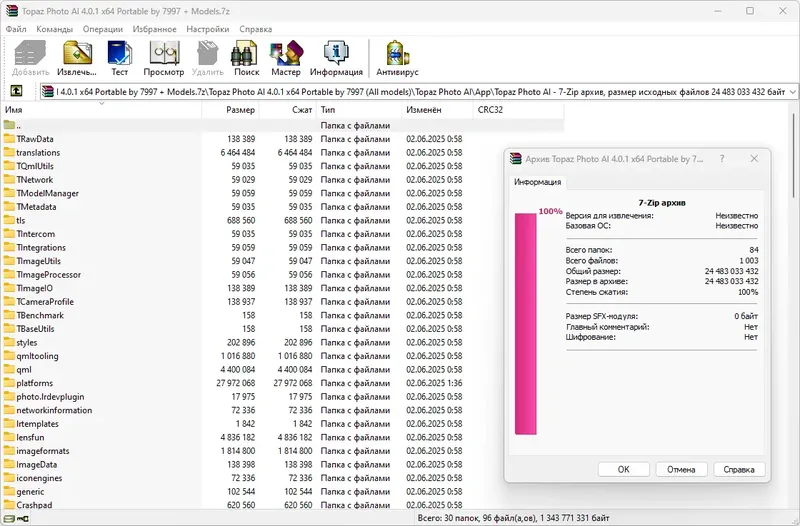Screen dimensions: 800x526
Task: Click the Добавить (Add) toolbar icon
Action: [x=30, y=58]
